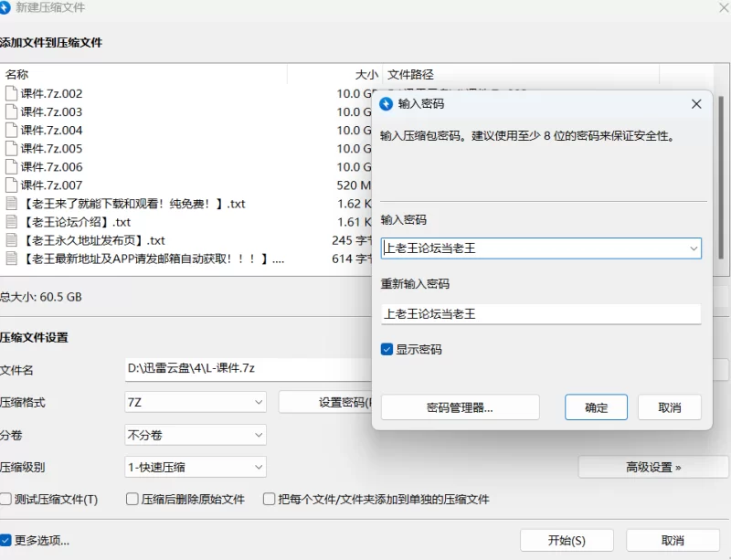The width and height of the screenshot is (731, 560).
Task: Click the 520 M size cell
Action: click(354, 185)
